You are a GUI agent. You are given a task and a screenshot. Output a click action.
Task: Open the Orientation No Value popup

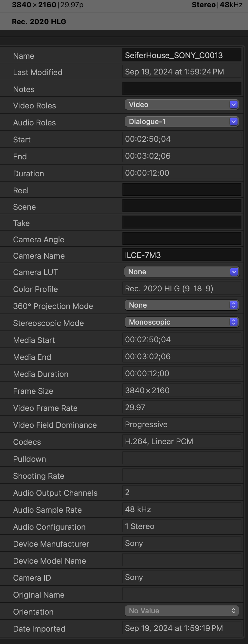click(182, 611)
